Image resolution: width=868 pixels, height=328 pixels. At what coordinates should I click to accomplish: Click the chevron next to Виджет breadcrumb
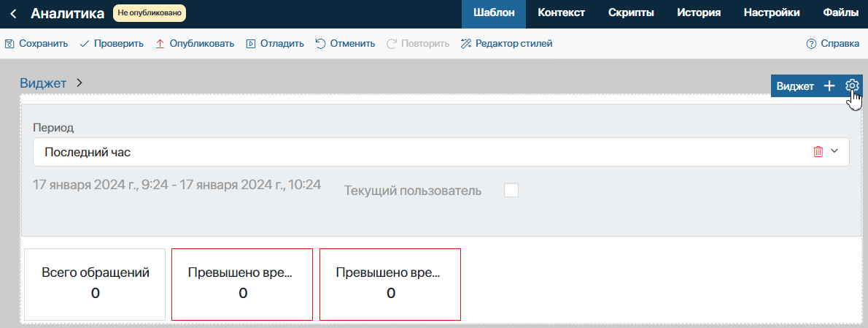80,83
